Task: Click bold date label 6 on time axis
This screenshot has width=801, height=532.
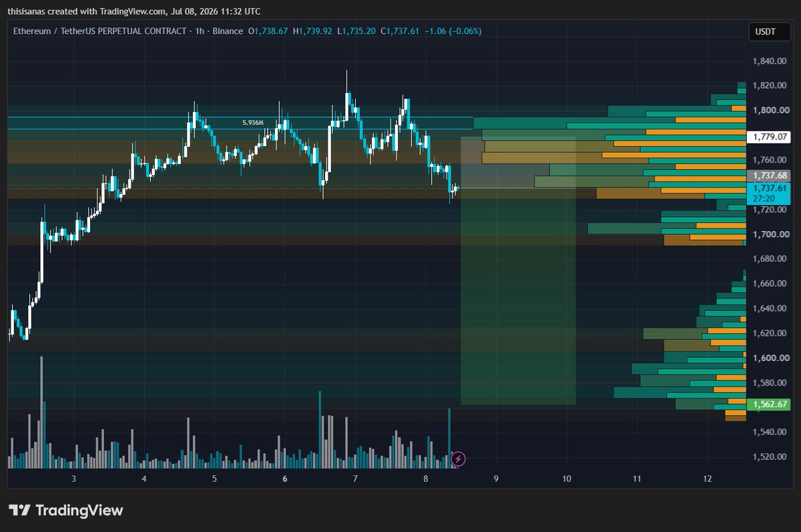Action: tap(285, 479)
